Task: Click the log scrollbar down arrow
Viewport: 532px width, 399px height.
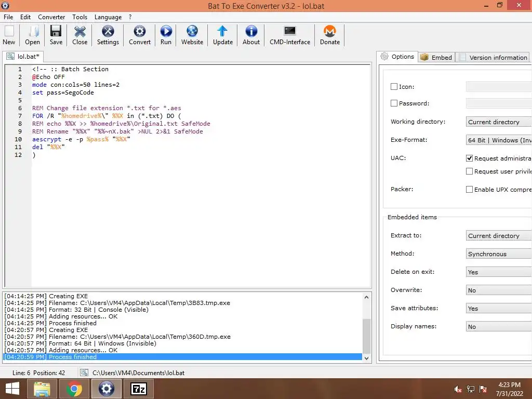Action: pos(366,357)
